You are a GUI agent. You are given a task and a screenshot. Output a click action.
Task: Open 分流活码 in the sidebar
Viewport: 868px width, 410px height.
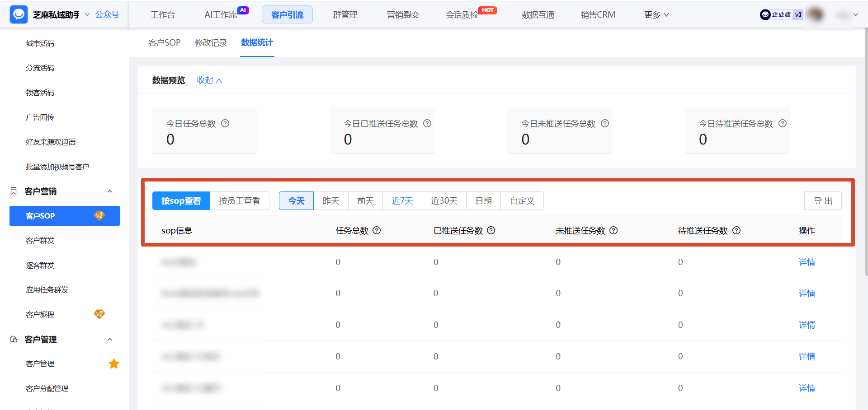click(40, 68)
